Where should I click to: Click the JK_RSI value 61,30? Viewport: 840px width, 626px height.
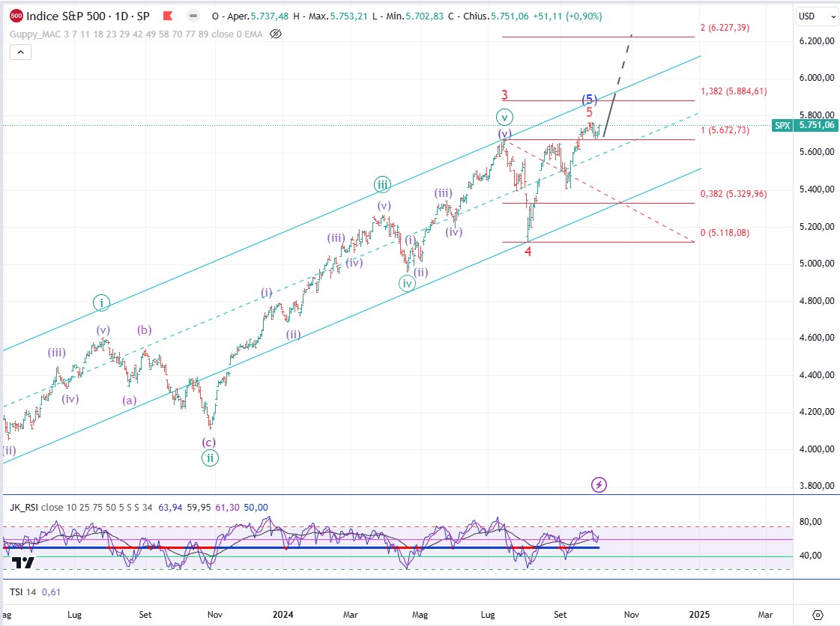click(x=227, y=507)
